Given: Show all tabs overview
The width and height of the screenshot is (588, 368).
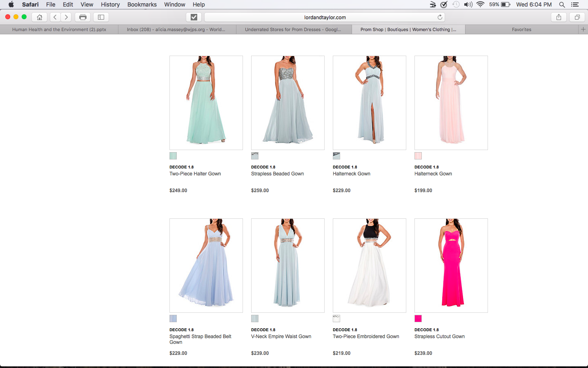Looking at the screenshot, I should (577, 17).
